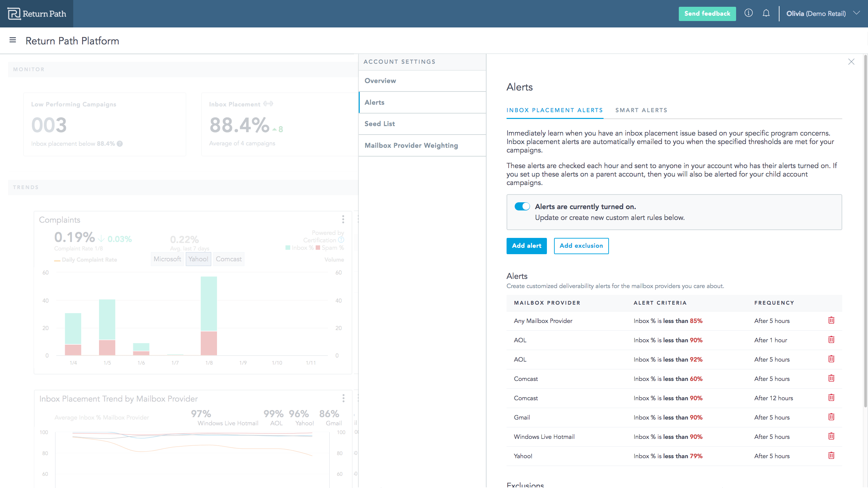Delete the Any Mailbox Provider alert
Image resolution: width=868 pixels, height=488 pixels.
pos(831,320)
